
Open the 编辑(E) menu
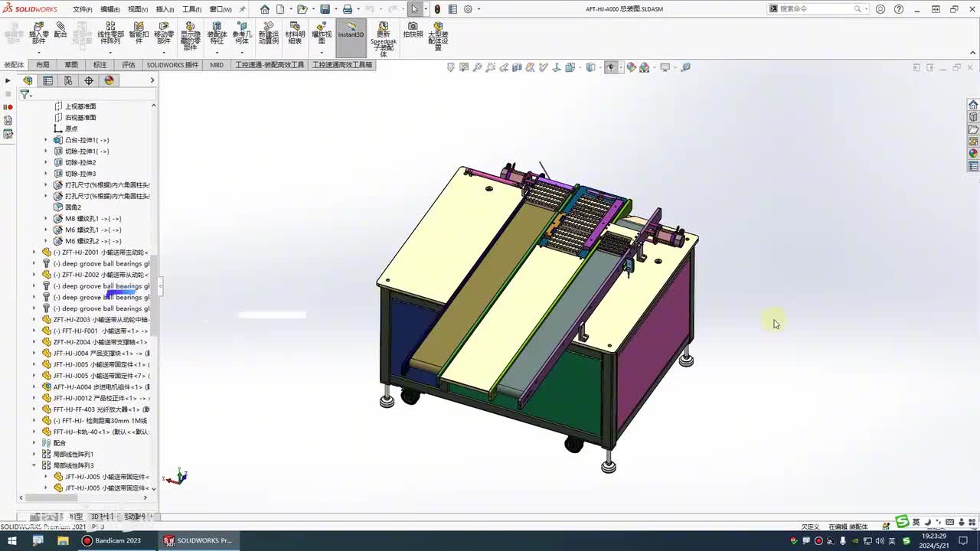(109, 9)
